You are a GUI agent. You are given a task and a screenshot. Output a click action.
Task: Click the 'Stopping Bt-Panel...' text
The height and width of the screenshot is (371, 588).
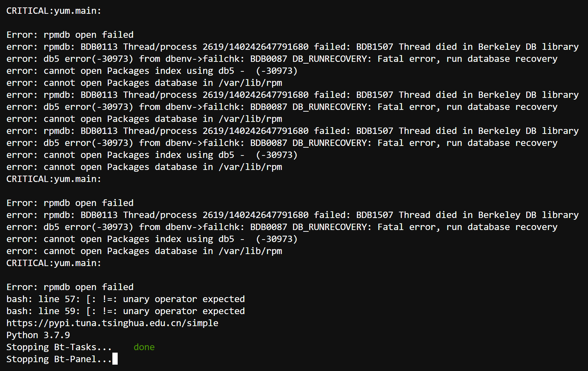[59, 359]
